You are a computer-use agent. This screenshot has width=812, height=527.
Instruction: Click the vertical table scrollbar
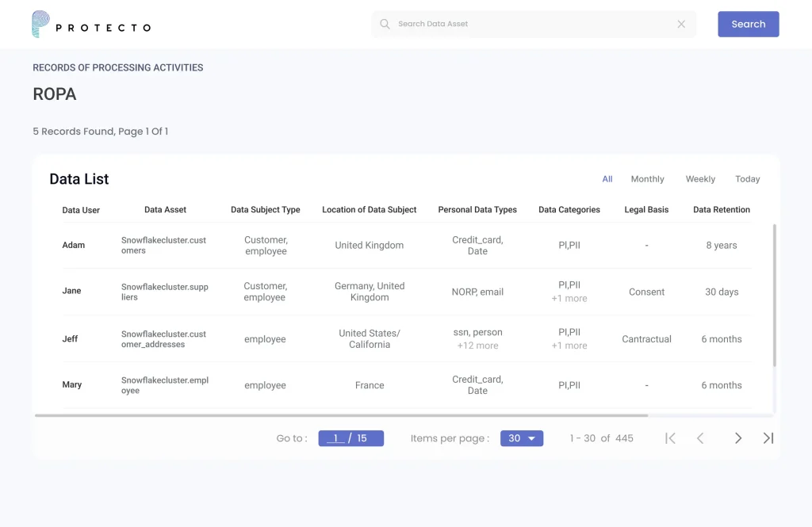[x=775, y=295]
